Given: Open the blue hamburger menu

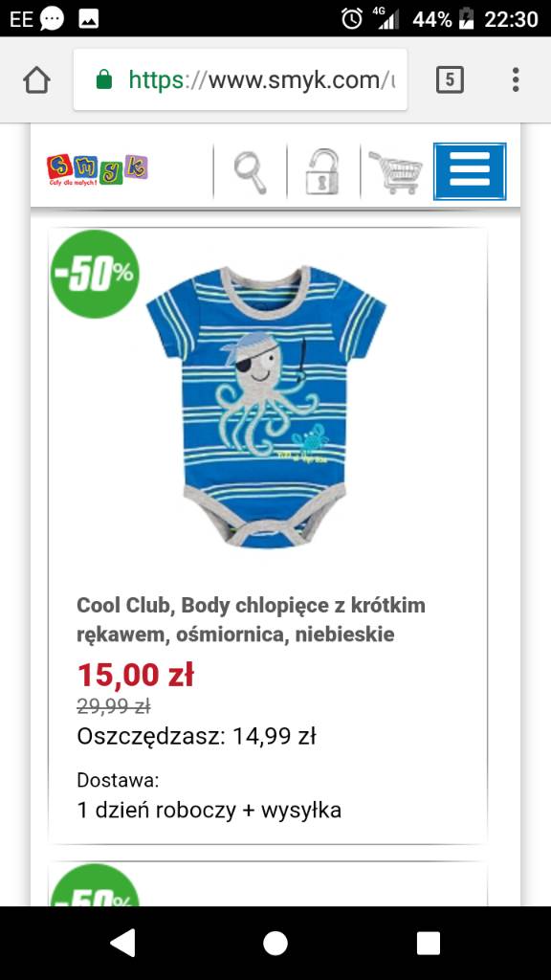Looking at the screenshot, I should click(470, 171).
